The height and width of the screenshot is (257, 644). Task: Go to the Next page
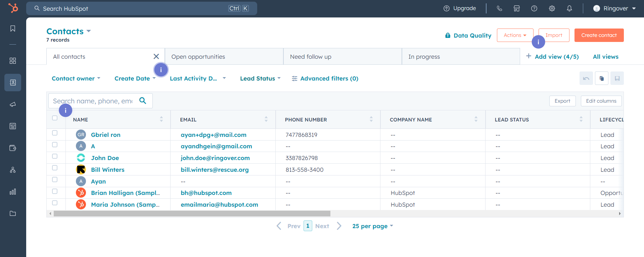tap(328, 226)
